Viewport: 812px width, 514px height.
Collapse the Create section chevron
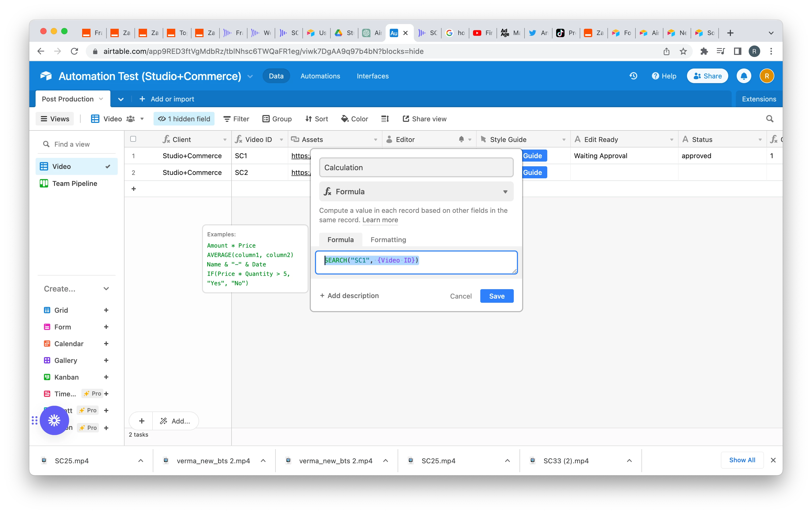click(106, 289)
